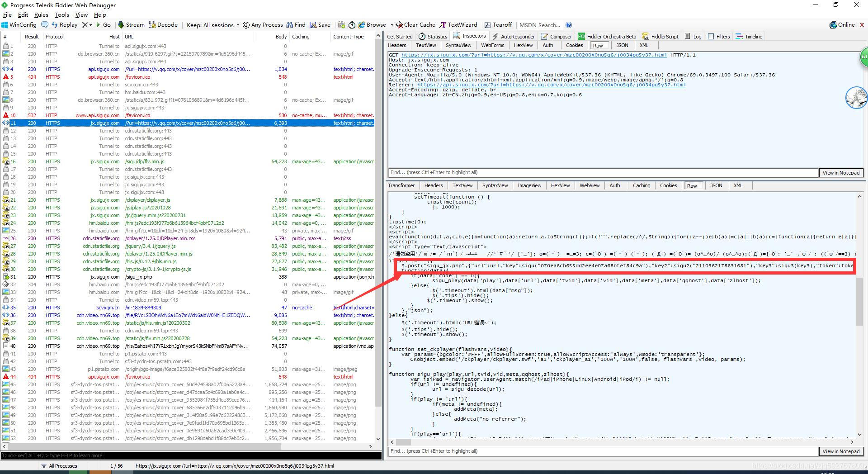Sort sessions by the Result column header
The width and height of the screenshot is (868, 474).
pos(32,37)
